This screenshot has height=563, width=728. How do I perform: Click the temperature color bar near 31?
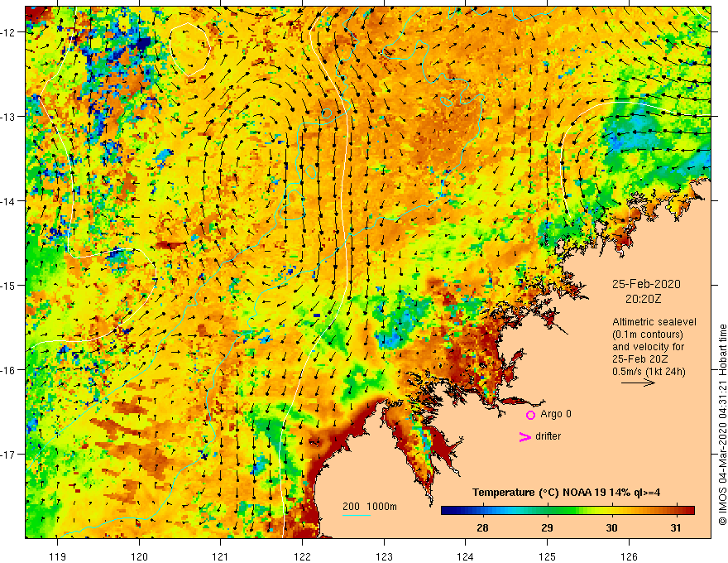676,510
